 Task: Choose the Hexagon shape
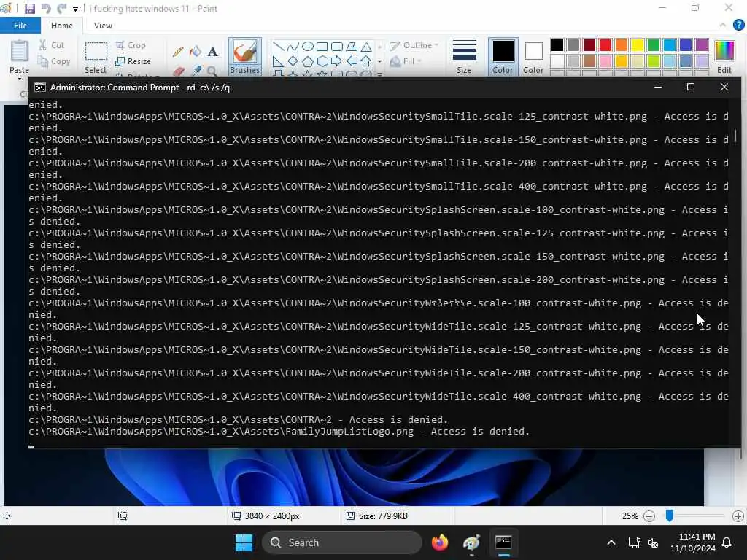[x=322, y=61]
